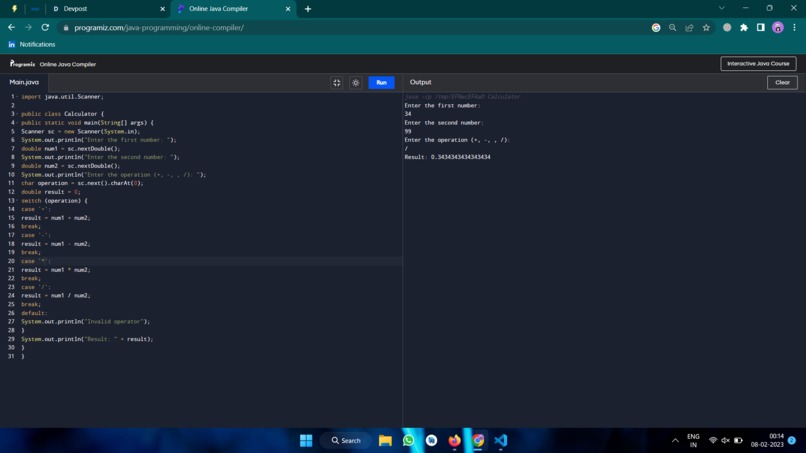806x453 pixels.
Task: Toggle light/dark theme sun icon
Action: coord(356,82)
